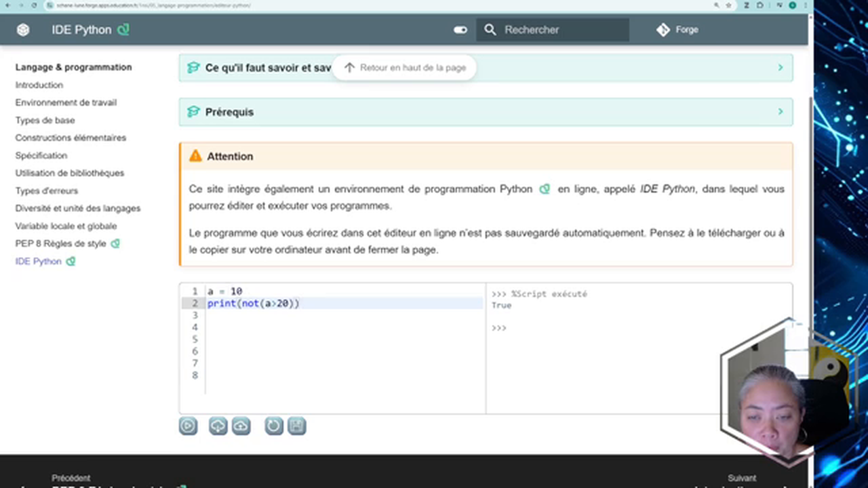Save the code using the floppy disk icon

click(297, 426)
